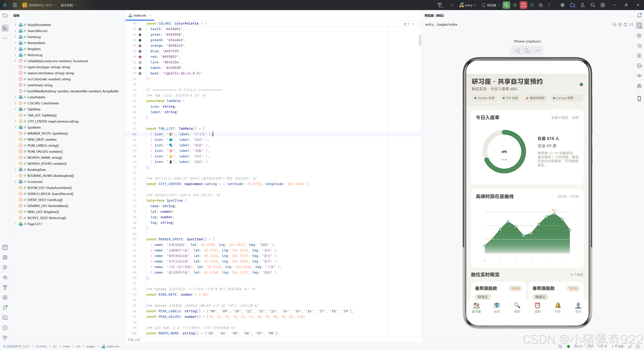Open the project folder tool window
This screenshot has width=644, height=350.
(x=5, y=15)
